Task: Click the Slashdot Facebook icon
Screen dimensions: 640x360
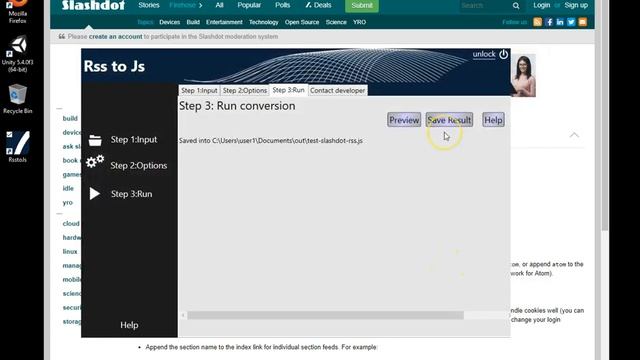Action: click(x=549, y=22)
